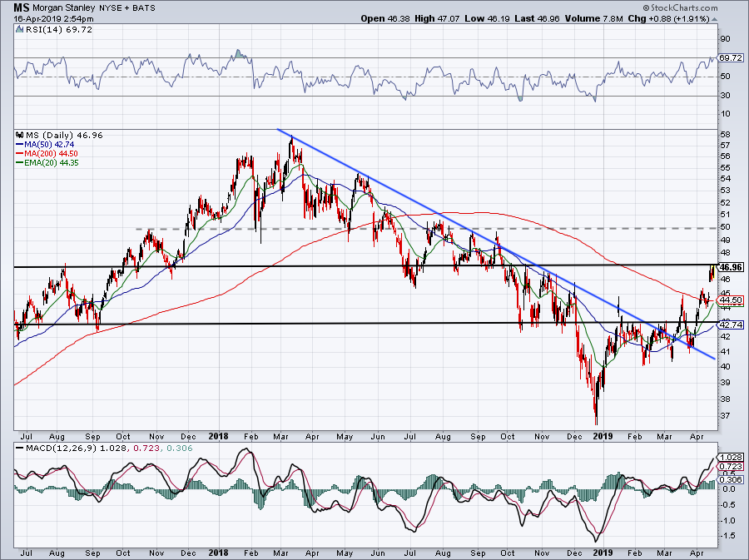The height and width of the screenshot is (560, 749).
Task: Select the black MACD legend line swatch
Action: (x=20, y=448)
